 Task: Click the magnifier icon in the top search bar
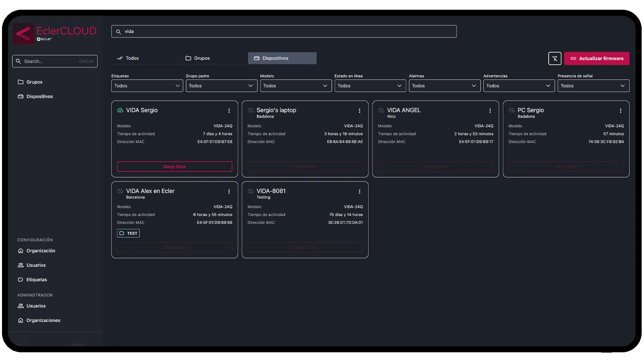[118, 31]
